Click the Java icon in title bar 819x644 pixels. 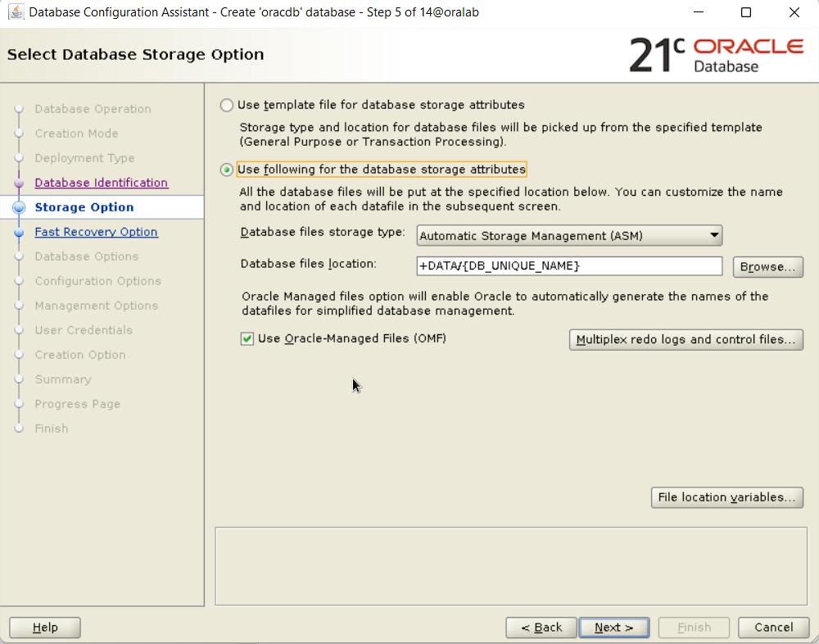click(x=15, y=12)
